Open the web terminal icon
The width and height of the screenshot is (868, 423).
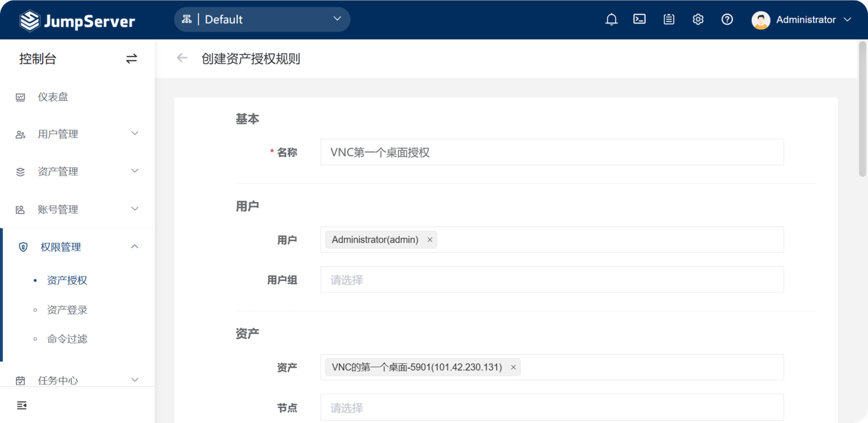(x=640, y=20)
